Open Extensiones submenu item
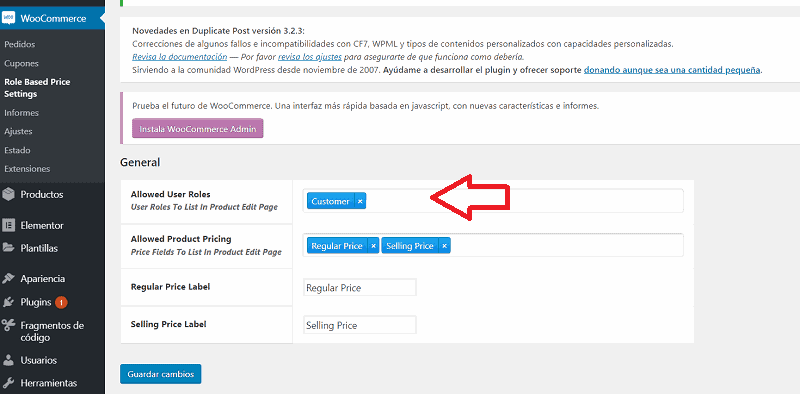Viewport: 800px width, 394px height. [x=27, y=168]
